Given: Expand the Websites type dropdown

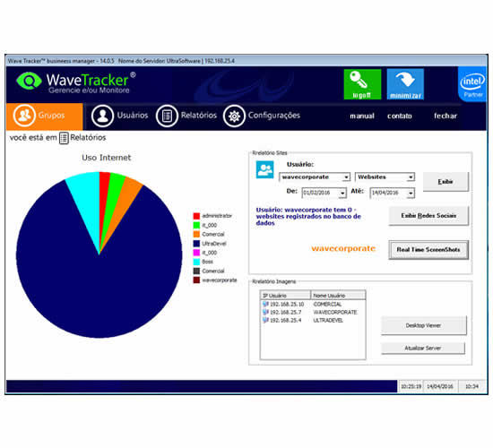Looking at the screenshot, I should [411, 177].
